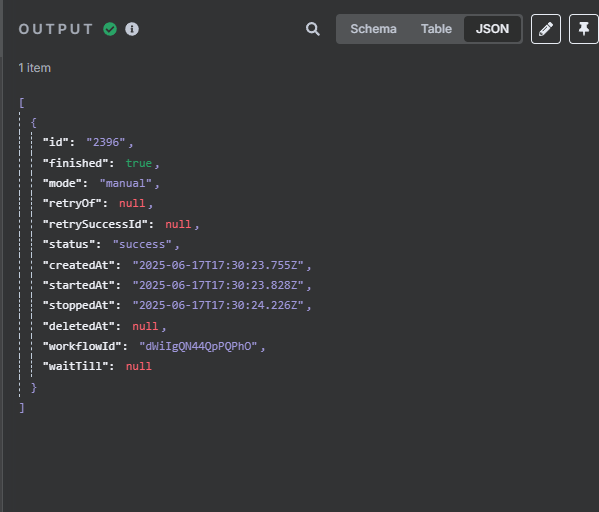599x512 pixels.
Task: Click the search magnifier icon
Action: tap(312, 29)
